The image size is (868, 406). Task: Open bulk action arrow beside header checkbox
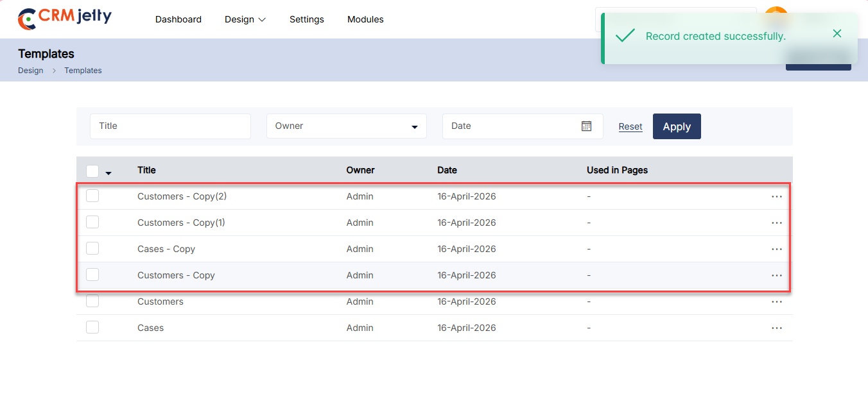(x=108, y=173)
